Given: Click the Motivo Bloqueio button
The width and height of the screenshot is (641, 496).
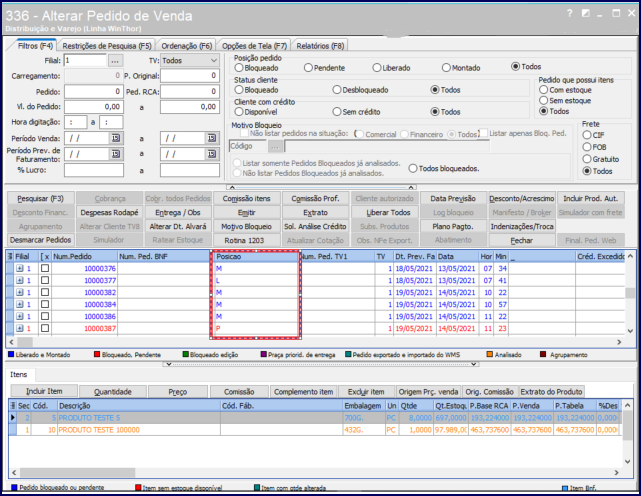Looking at the screenshot, I should click(247, 227).
